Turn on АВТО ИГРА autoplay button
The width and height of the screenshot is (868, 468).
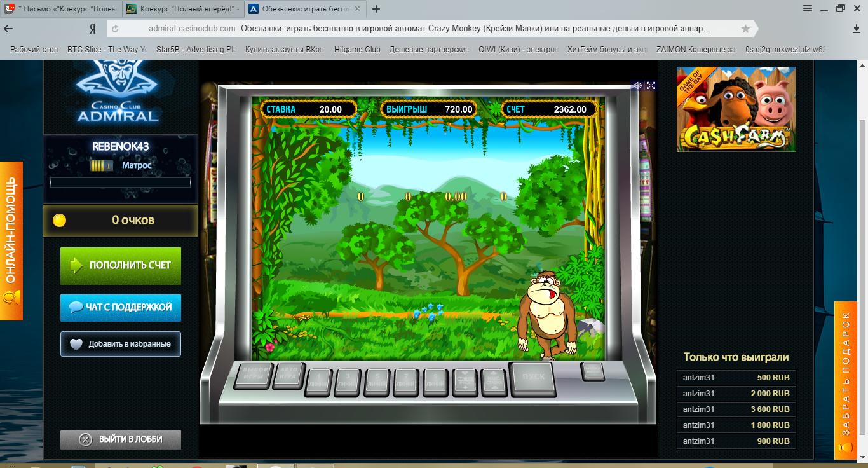[289, 376]
